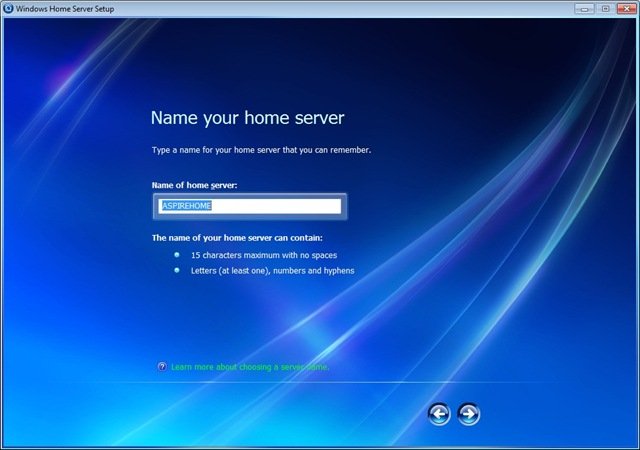Viewport: 640px width, 450px height.
Task: Click 'Letters (at least one), numbers and hyphens'
Action: point(273,271)
